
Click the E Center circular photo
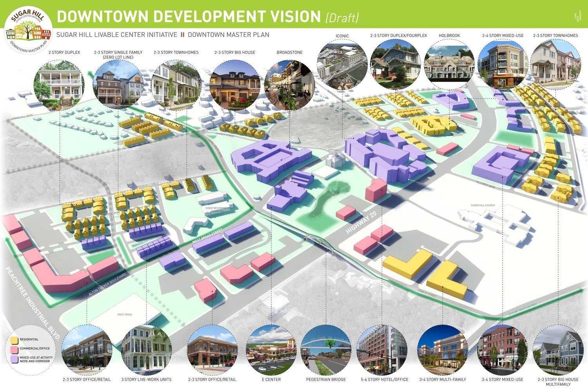pyautogui.click(x=271, y=350)
